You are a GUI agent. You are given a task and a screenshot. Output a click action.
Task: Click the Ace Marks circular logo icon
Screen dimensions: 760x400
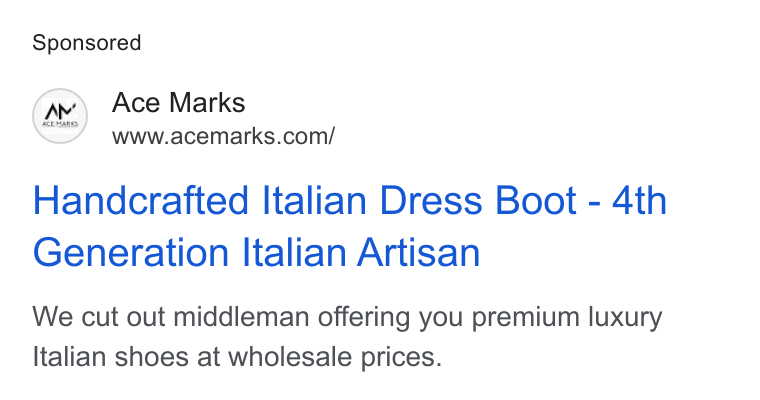pyautogui.click(x=60, y=116)
